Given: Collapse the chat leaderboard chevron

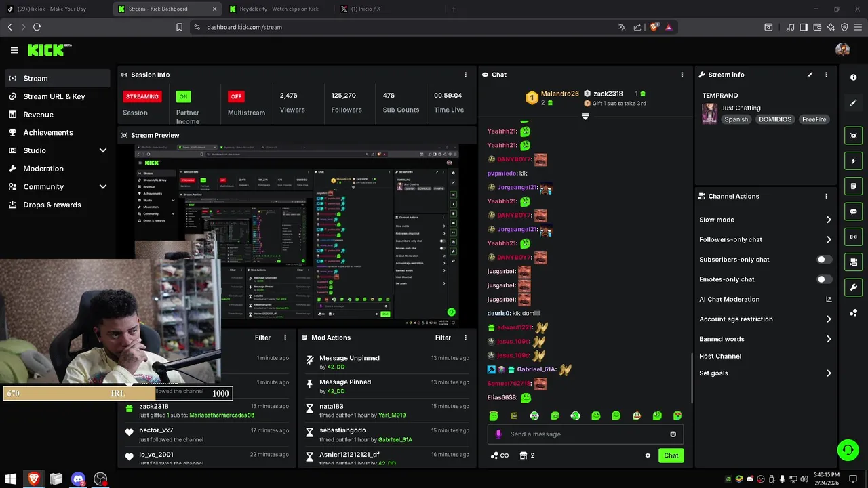Looking at the screenshot, I should coord(585,117).
